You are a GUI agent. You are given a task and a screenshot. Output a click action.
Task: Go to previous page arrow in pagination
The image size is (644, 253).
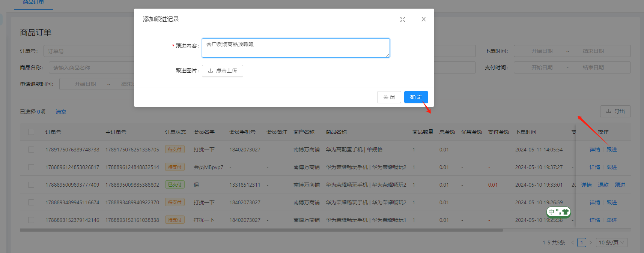coord(573,243)
